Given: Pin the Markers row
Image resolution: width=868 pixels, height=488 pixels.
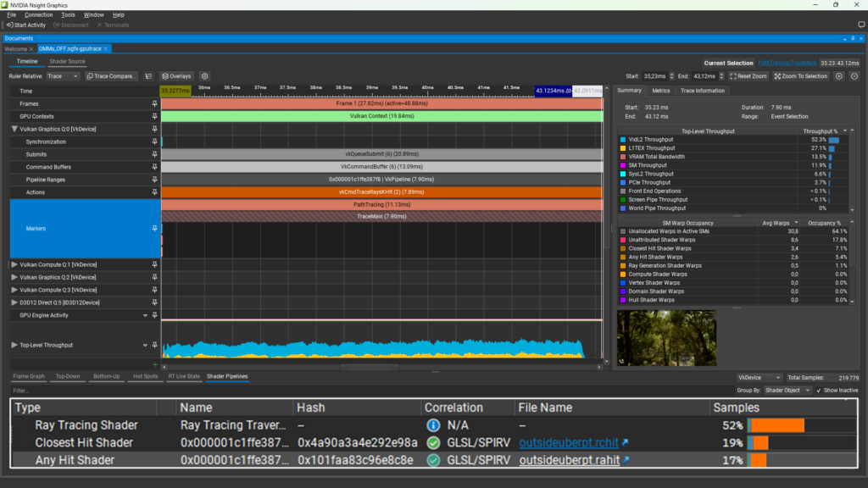Looking at the screenshot, I should 154,229.
